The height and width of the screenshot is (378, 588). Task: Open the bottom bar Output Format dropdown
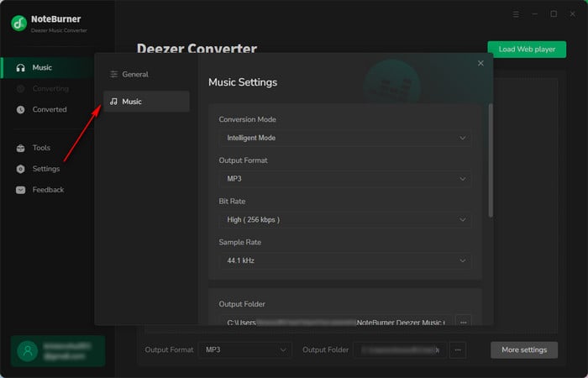[x=245, y=350]
